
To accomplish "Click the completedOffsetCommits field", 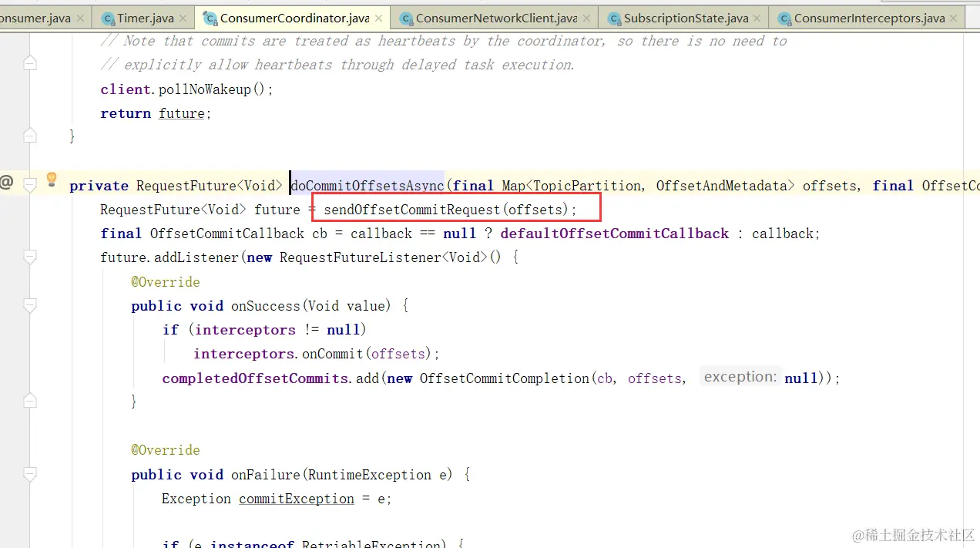I will 255,378.
